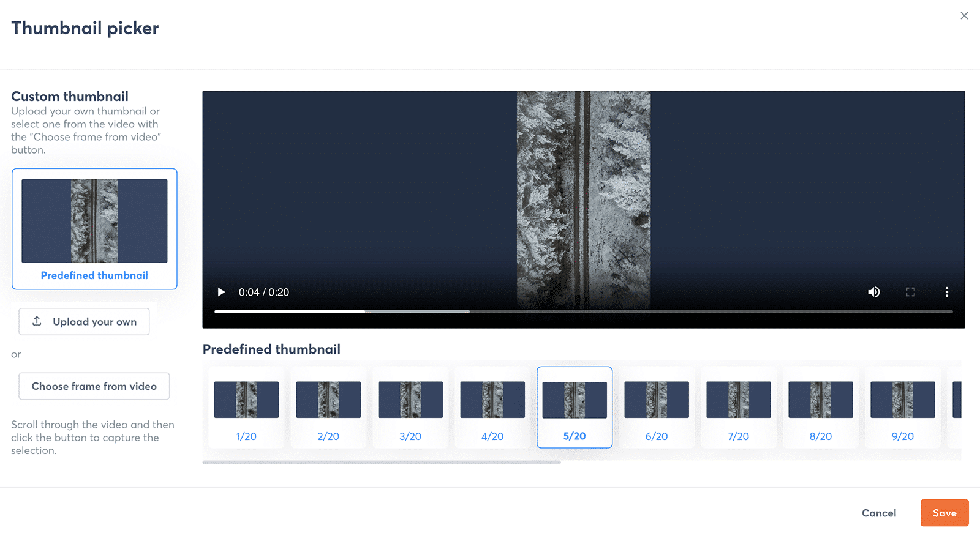Viewport: 980px width, 533px height.
Task: Choose predefined thumbnail 3/20
Action: [x=410, y=407]
